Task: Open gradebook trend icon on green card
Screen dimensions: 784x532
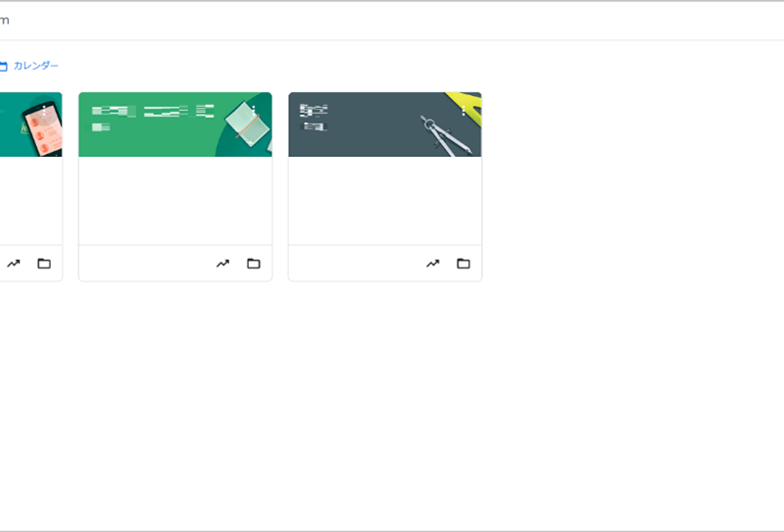Action: click(222, 264)
